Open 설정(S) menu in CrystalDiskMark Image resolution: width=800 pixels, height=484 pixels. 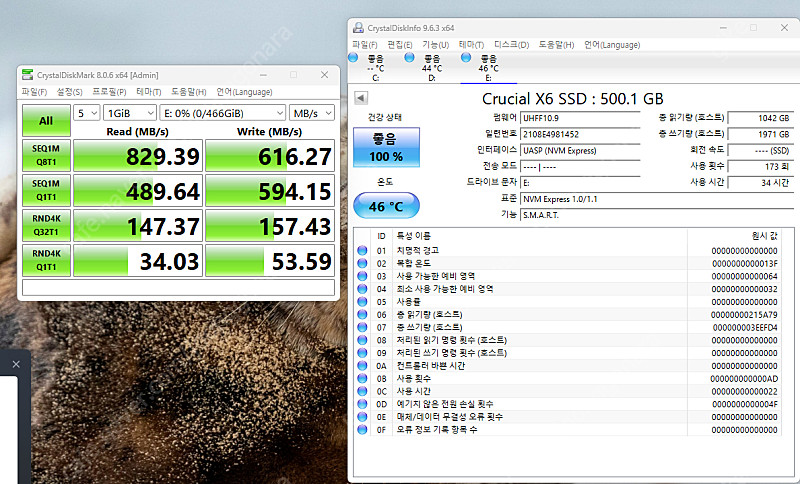tap(69, 92)
